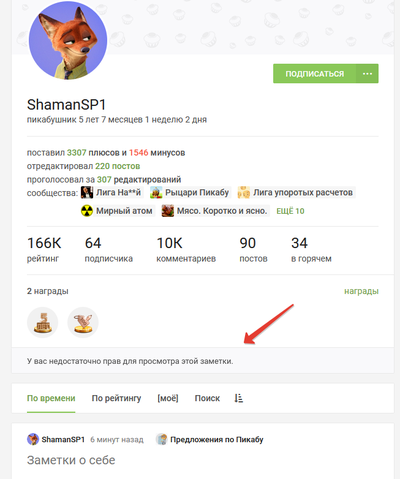Open the награды link on the right
Image resolution: width=400 pixels, height=479 pixels.
coord(361,291)
